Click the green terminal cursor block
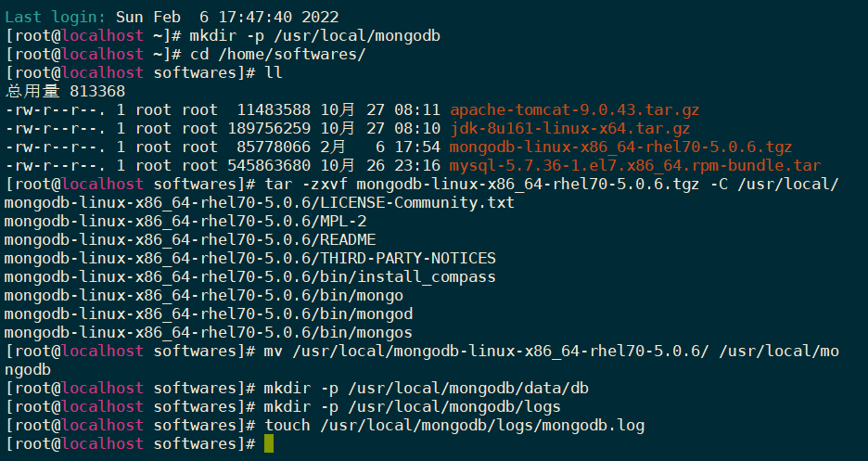This screenshot has height=461, width=868. [x=269, y=444]
